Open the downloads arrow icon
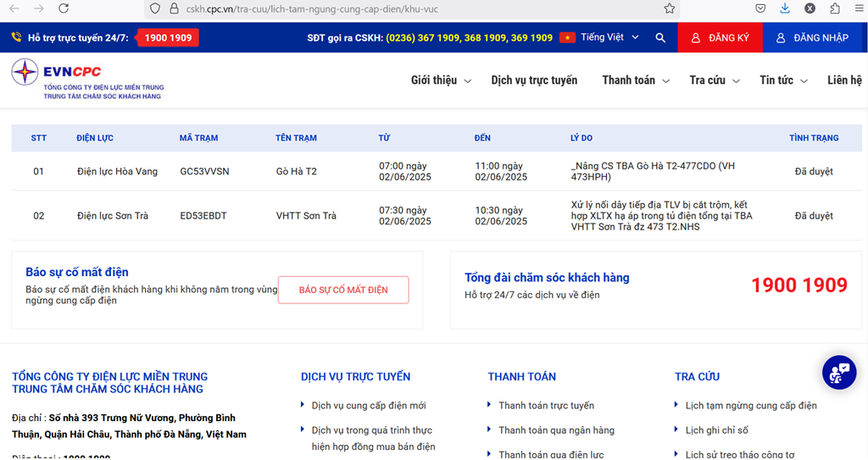This screenshot has height=460, width=868. tap(785, 8)
